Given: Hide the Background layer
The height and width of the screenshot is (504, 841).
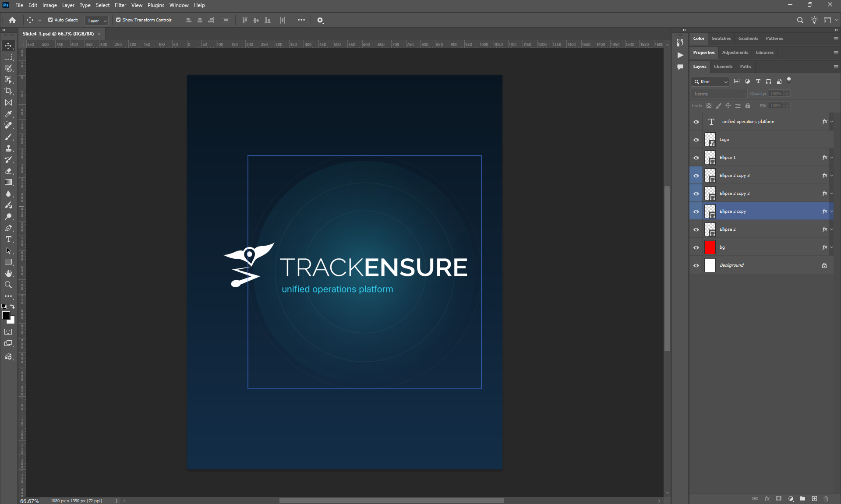Looking at the screenshot, I should [696, 265].
